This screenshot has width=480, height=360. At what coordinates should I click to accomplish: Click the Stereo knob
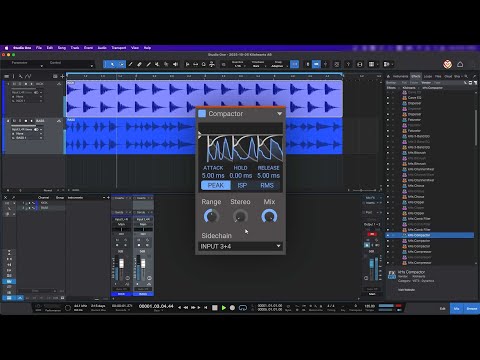240,216
